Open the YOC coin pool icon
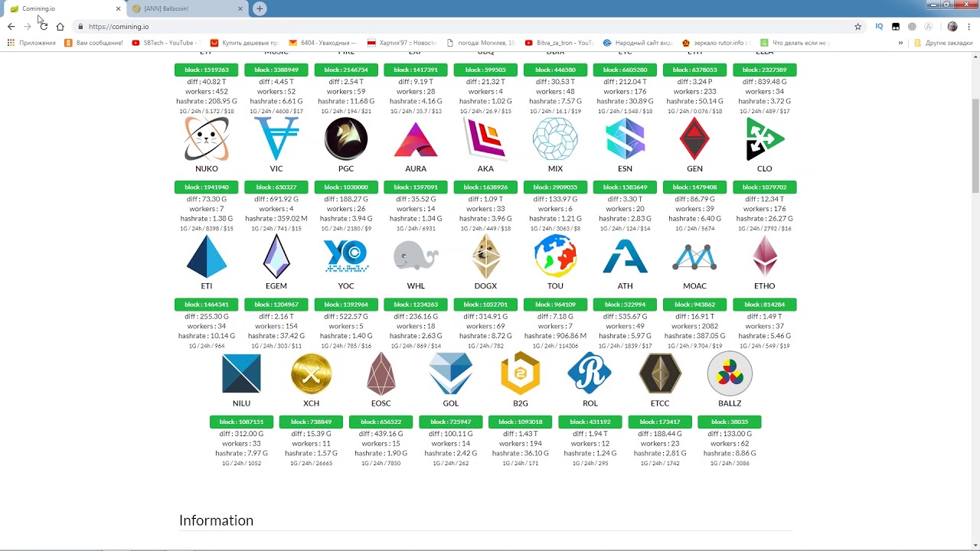Image resolution: width=980 pixels, height=551 pixels. (x=346, y=256)
